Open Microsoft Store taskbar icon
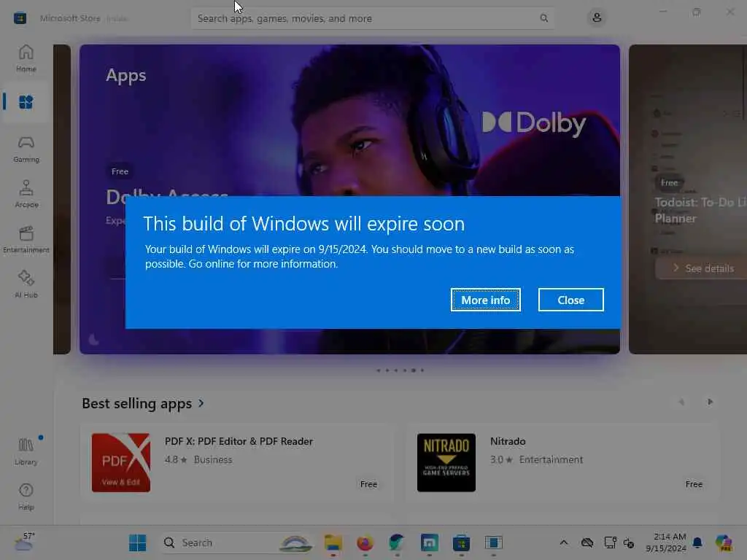This screenshot has width=747, height=560. coord(461,542)
